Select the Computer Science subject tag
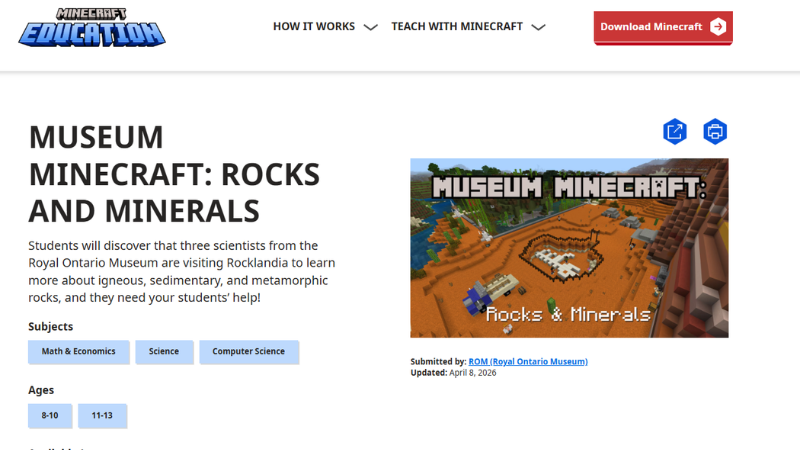 click(x=248, y=352)
